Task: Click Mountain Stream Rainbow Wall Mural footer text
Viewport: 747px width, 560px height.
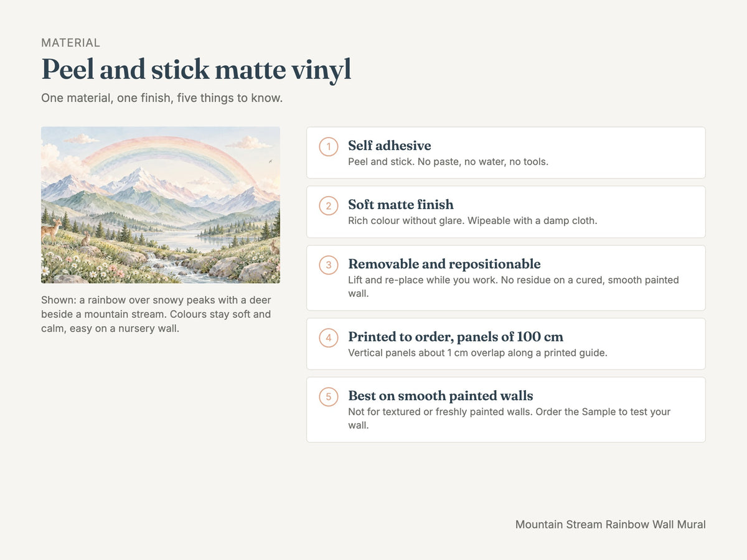Action: [x=611, y=525]
